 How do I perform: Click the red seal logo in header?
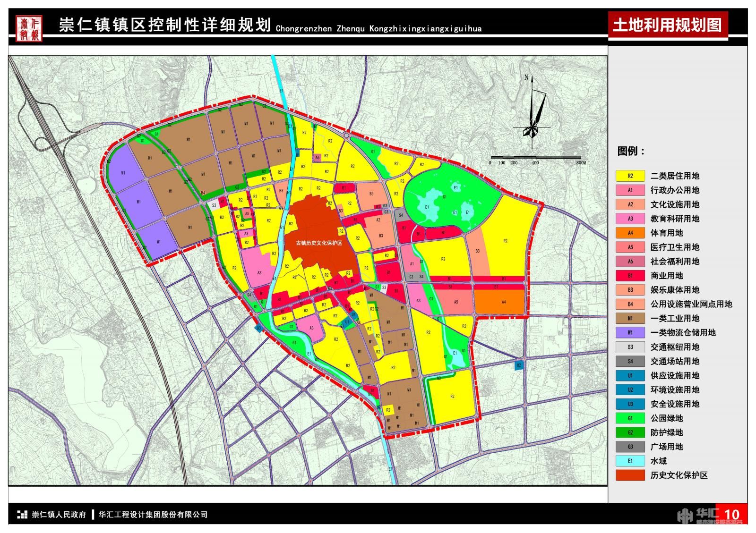tap(29, 29)
